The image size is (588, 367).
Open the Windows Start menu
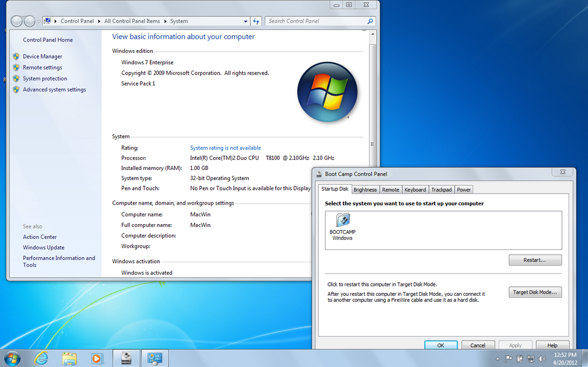click(12, 359)
